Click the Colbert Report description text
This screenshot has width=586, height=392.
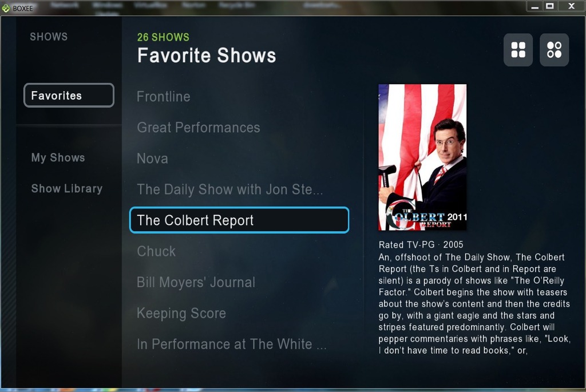coord(474,304)
